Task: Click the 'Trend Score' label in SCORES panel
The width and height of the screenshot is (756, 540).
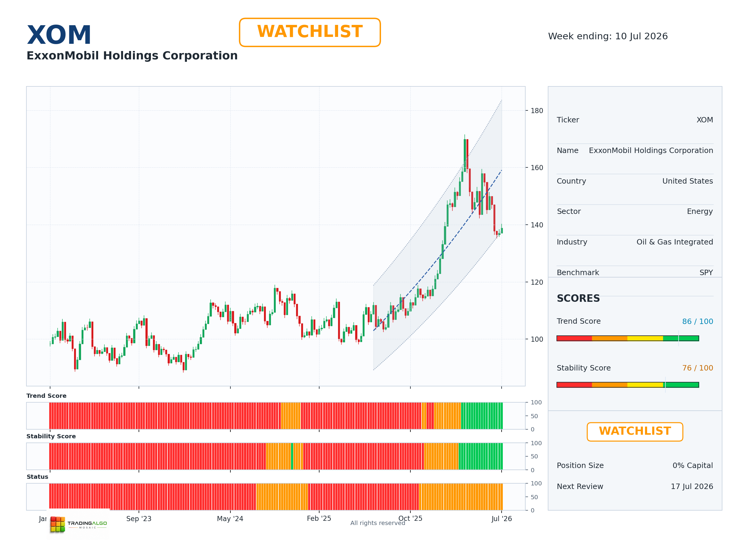Action: pyautogui.click(x=578, y=321)
